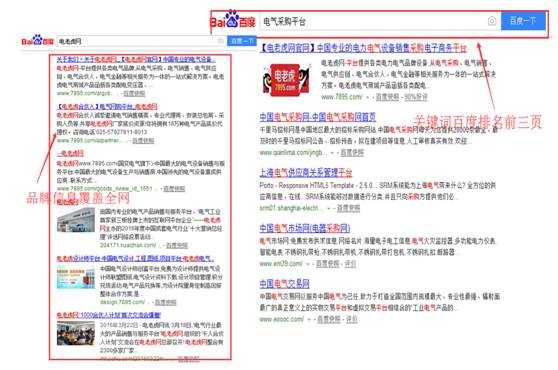Click the small 百度一下 button on left search
Viewport: 558px width, 370px height.
tap(241, 41)
